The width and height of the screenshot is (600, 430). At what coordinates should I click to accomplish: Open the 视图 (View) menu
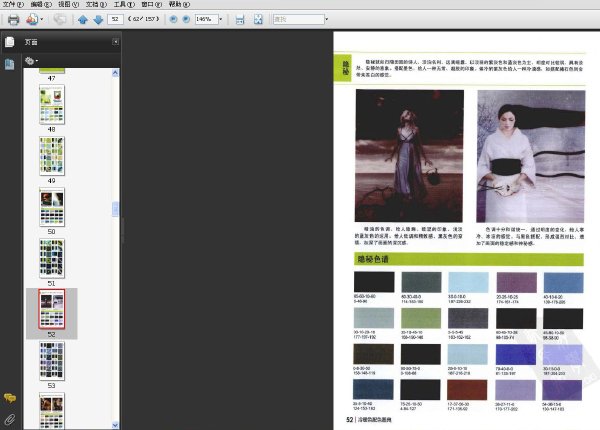tap(68, 4)
